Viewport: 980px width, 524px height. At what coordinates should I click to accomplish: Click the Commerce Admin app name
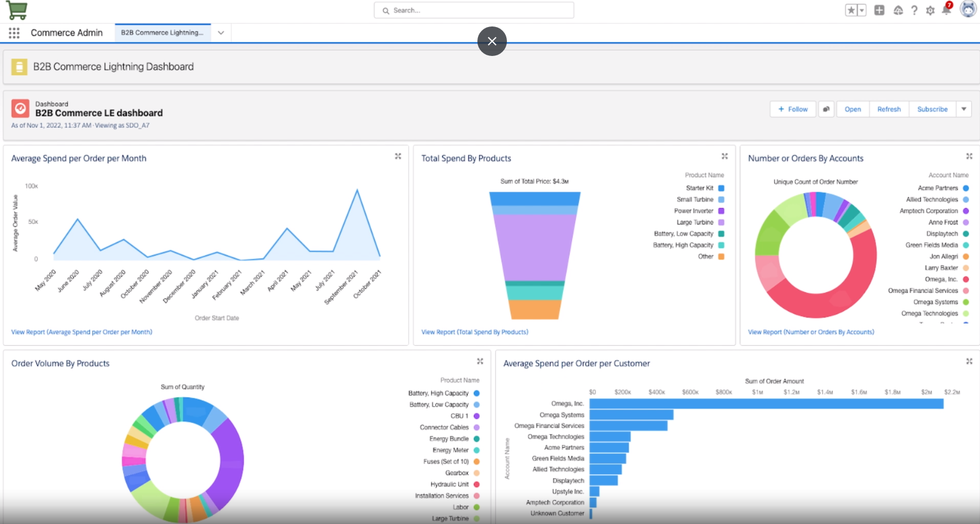[x=66, y=33]
